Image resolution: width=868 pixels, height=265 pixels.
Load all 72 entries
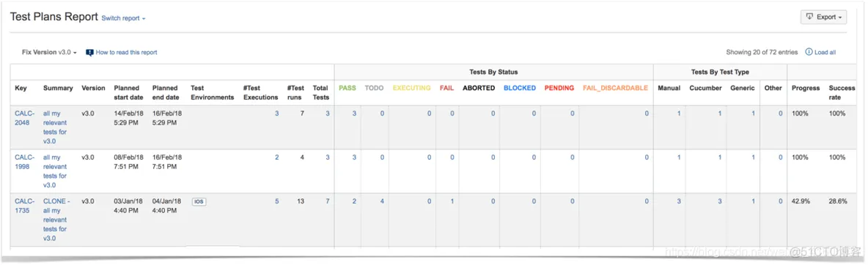click(x=825, y=52)
